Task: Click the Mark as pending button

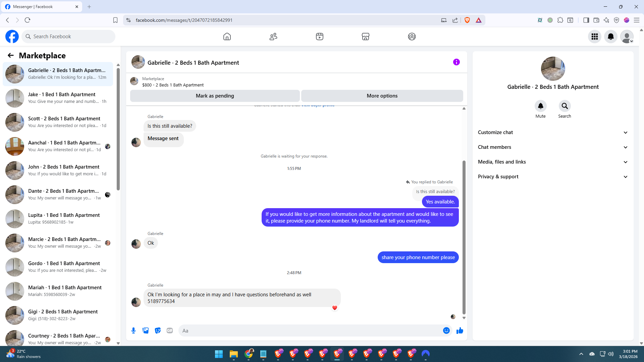Action: (215, 96)
